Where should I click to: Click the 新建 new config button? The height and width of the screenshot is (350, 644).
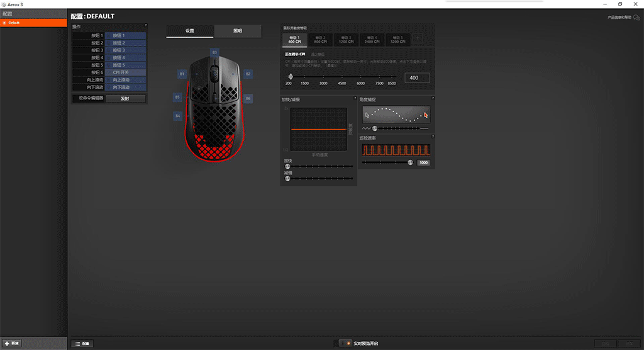(12, 343)
